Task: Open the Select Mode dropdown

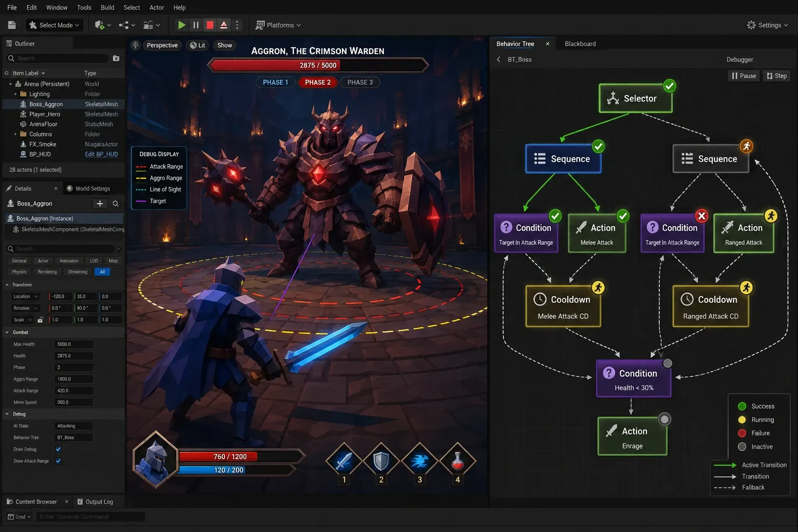Action: coord(54,25)
